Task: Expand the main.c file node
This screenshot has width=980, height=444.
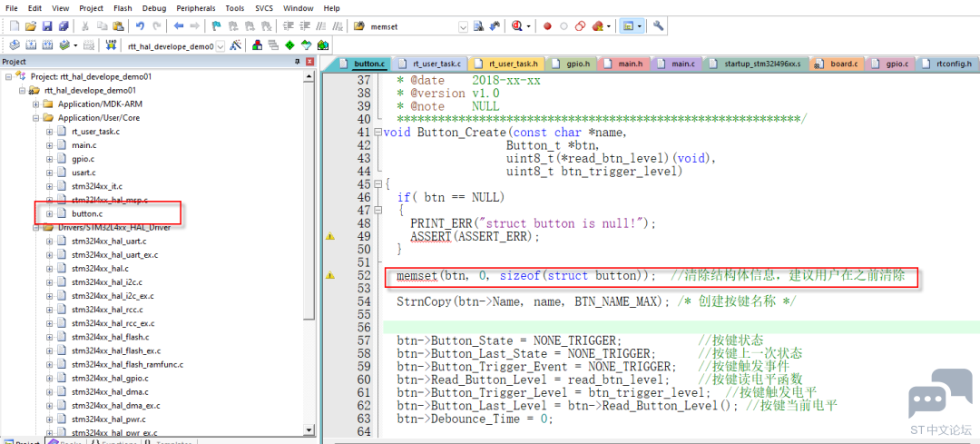Action: [49, 145]
